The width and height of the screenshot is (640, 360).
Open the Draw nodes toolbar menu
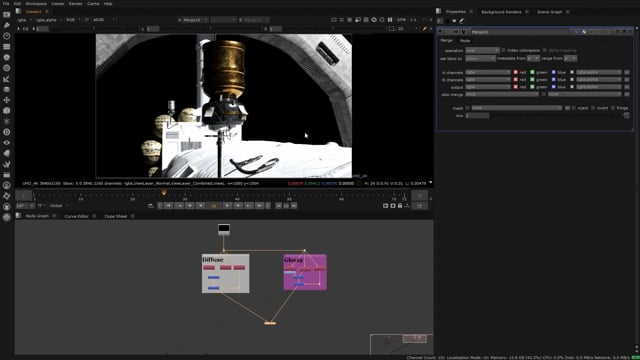[x=7, y=25]
